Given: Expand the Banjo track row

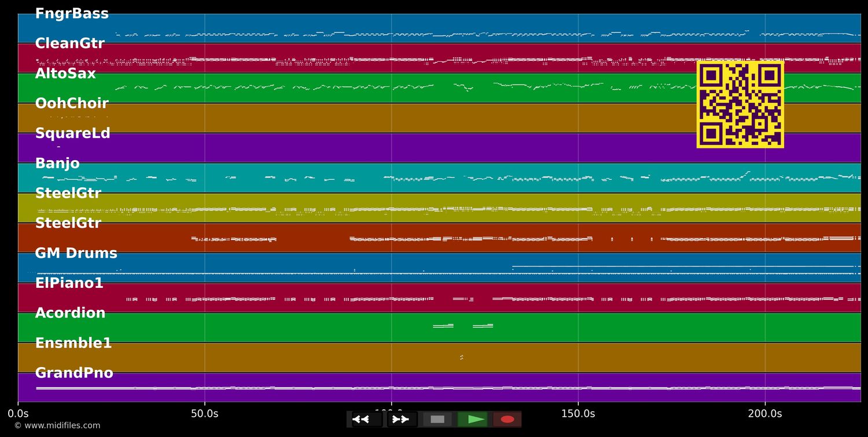Looking at the screenshot, I should point(57,163).
